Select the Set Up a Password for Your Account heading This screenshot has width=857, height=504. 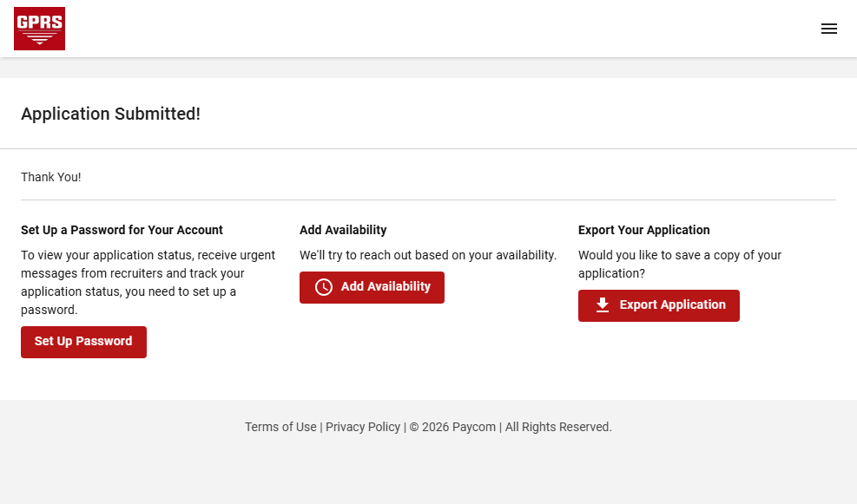click(122, 230)
